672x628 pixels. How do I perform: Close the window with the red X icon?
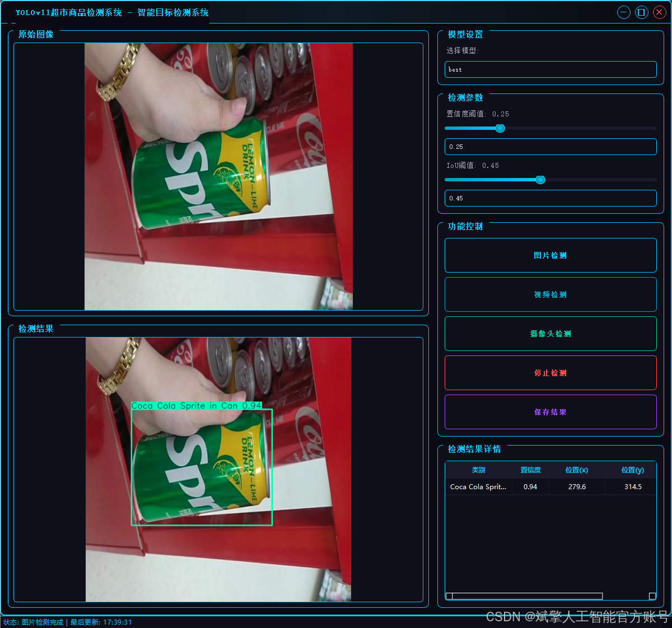[x=660, y=12]
